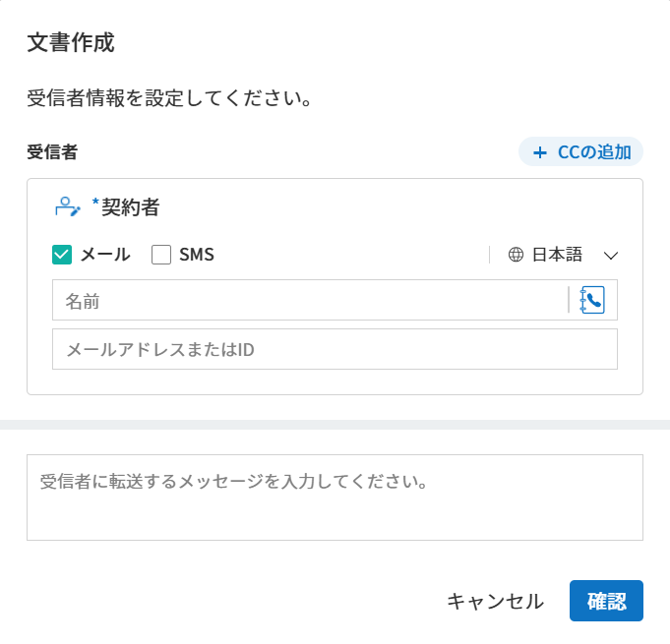Open the address book icon in 名前 field

(x=592, y=300)
